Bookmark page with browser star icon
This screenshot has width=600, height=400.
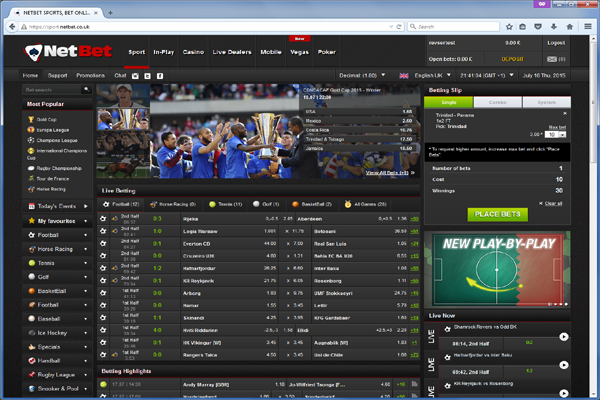pyautogui.click(x=509, y=26)
